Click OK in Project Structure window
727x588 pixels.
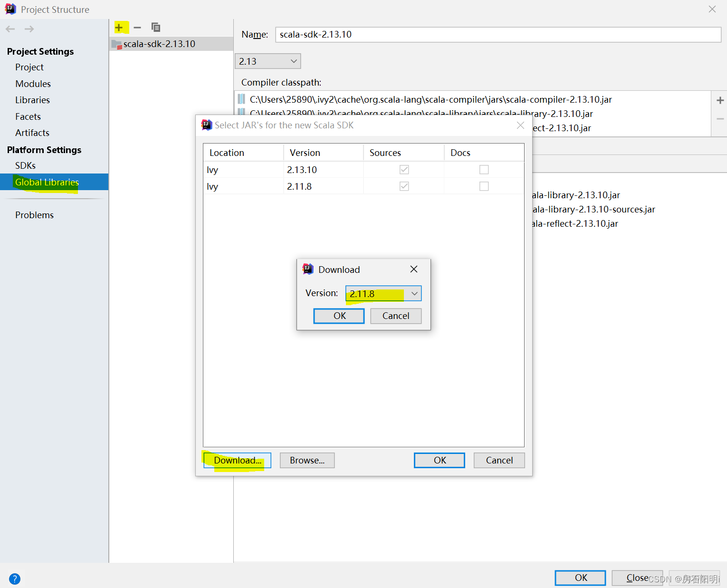coord(581,578)
